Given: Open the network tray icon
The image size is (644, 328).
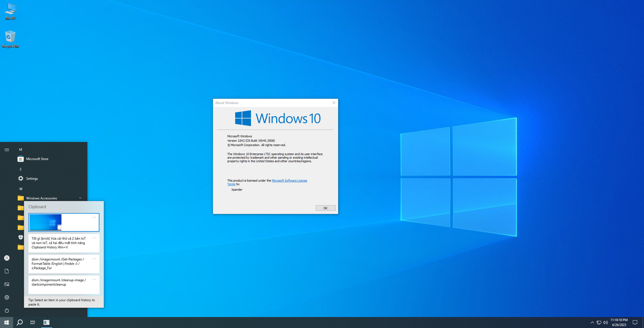Looking at the screenshot, I should pyautogui.click(x=599, y=322).
